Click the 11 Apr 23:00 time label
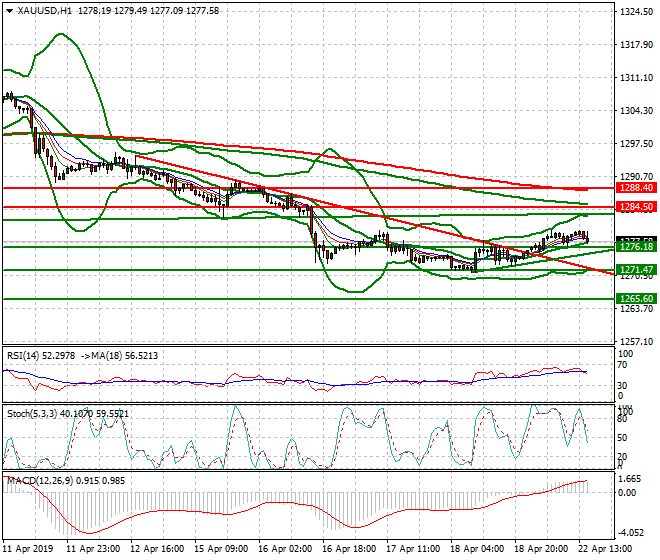Viewport: 660px width, 560px height. pyautogui.click(x=93, y=549)
